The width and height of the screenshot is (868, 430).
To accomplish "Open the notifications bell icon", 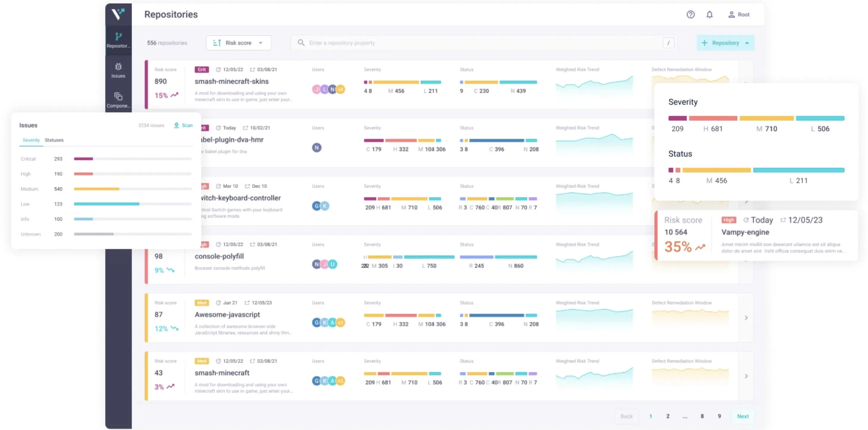I will [x=709, y=15].
